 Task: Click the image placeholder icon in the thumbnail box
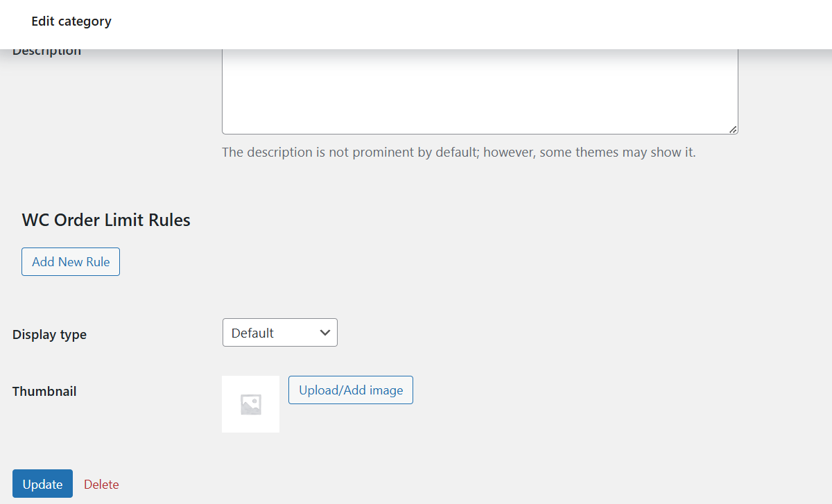[x=250, y=403]
